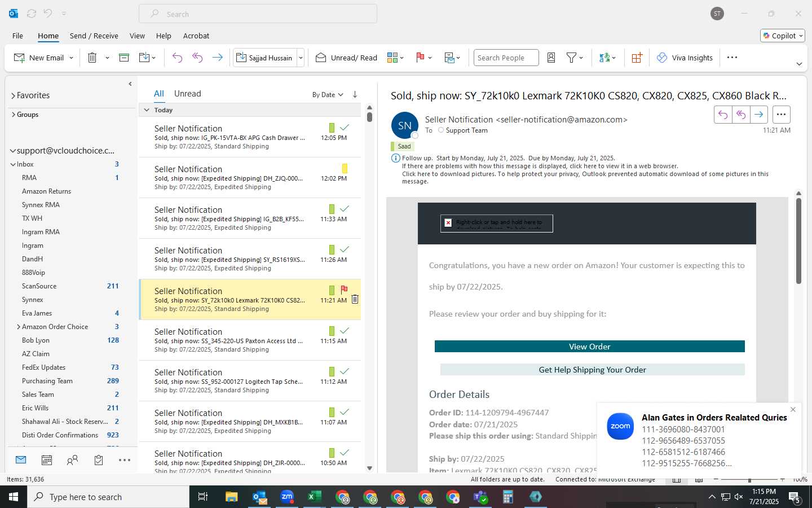Archive the selected message icon
Viewport: 812px width, 508px height.
(x=124, y=58)
